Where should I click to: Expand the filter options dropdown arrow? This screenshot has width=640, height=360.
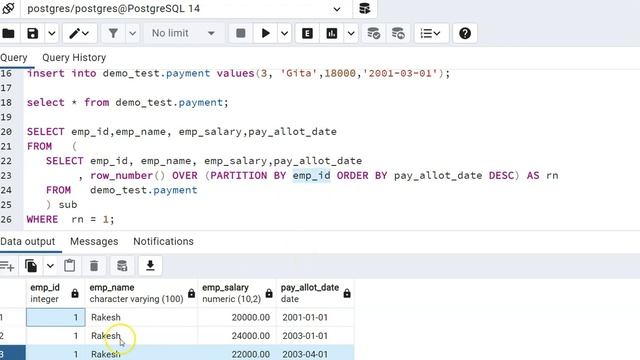click(133, 33)
